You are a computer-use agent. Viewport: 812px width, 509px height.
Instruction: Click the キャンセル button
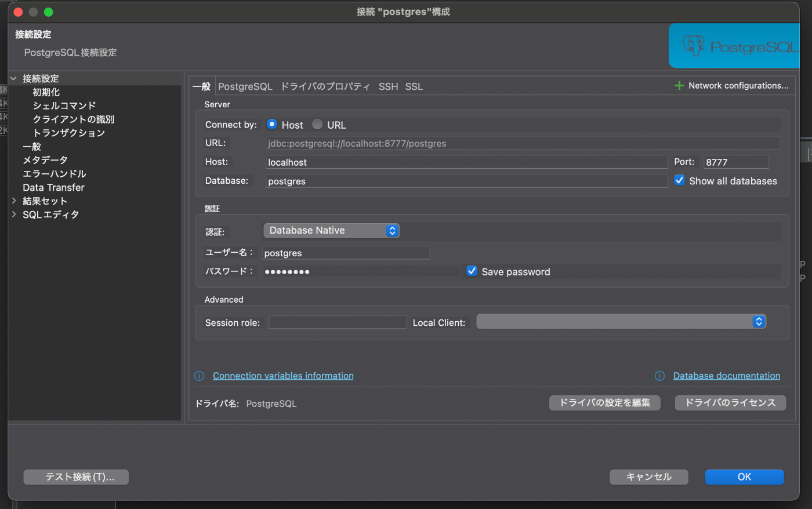tap(649, 477)
